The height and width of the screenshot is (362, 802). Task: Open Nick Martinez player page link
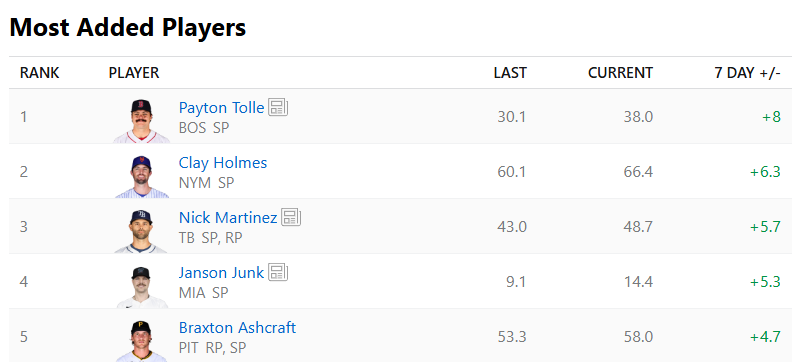(x=228, y=217)
